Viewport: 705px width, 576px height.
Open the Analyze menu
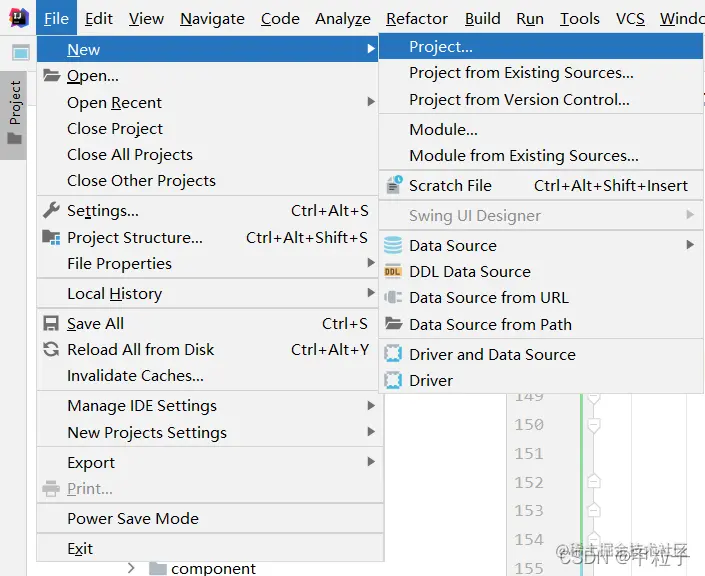[343, 18]
